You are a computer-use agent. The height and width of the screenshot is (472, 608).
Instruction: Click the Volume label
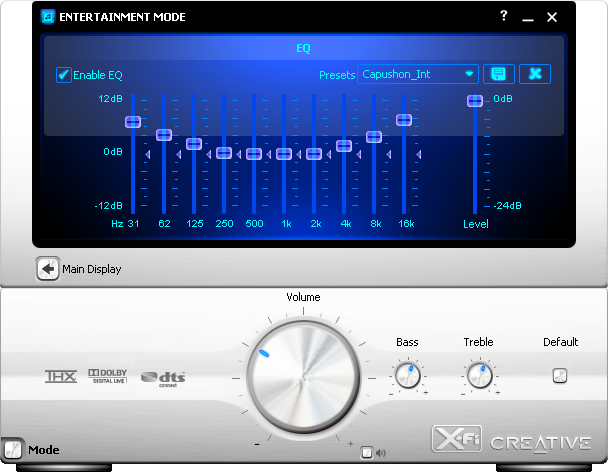tap(303, 297)
